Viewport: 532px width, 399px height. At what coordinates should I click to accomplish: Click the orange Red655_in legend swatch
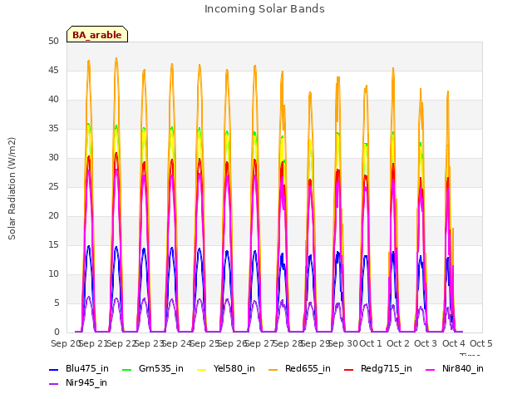coord(273,369)
